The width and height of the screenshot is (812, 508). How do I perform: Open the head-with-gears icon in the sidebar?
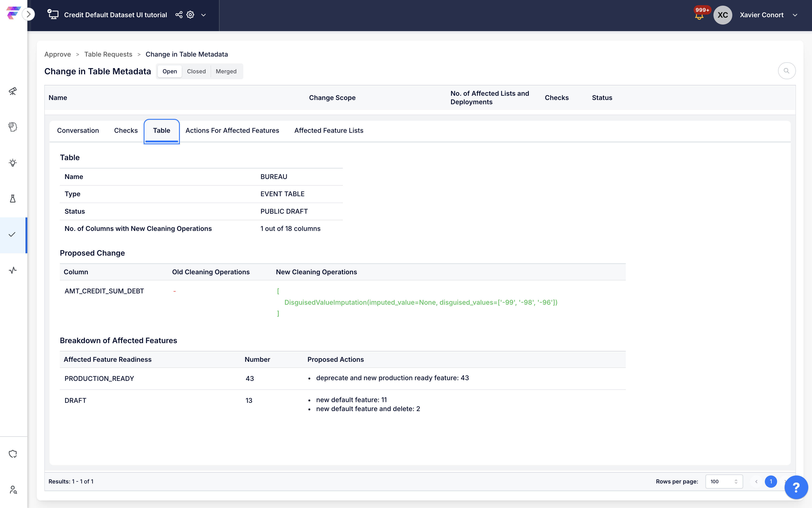pyautogui.click(x=13, y=127)
